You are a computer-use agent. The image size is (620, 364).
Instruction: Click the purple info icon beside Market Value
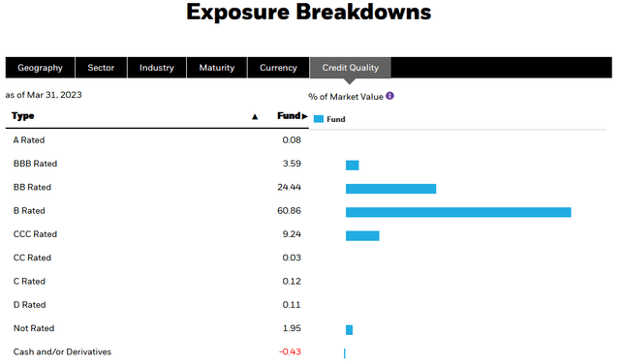click(389, 96)
